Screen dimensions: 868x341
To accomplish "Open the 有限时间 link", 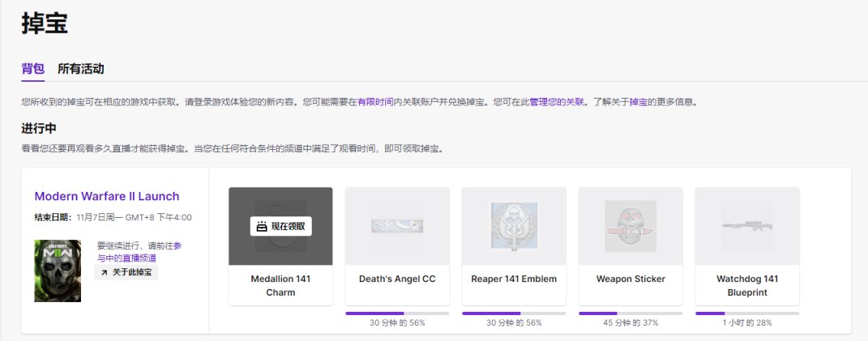I will [375, 102].
